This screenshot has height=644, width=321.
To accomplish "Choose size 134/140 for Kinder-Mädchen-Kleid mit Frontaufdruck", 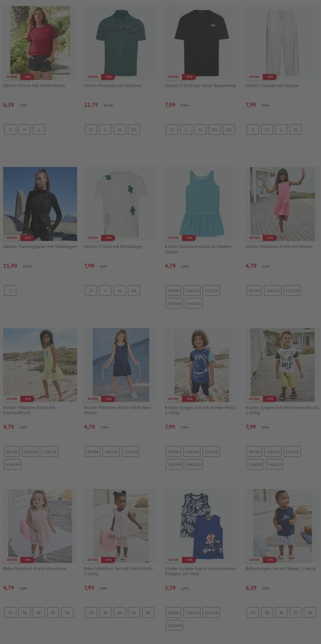I will pos(13,464).
